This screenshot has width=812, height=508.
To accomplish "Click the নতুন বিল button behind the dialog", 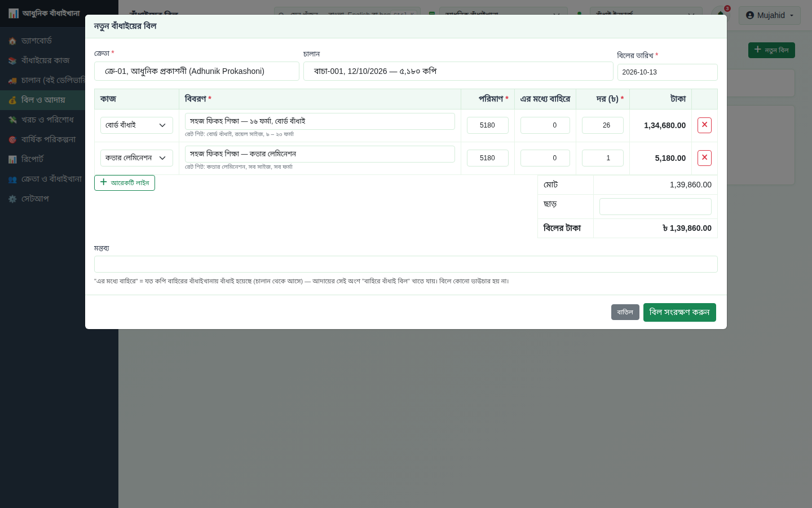I will [771, 50].
